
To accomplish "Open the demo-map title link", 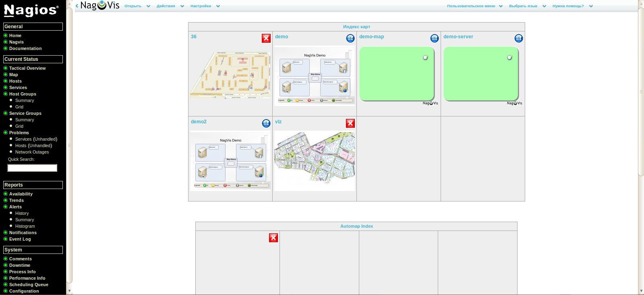I will pyautogui.click(x=372, y=37).
